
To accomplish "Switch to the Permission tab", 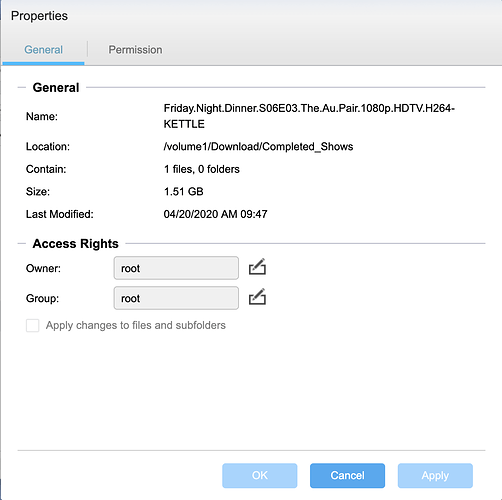I will [135, 50].
